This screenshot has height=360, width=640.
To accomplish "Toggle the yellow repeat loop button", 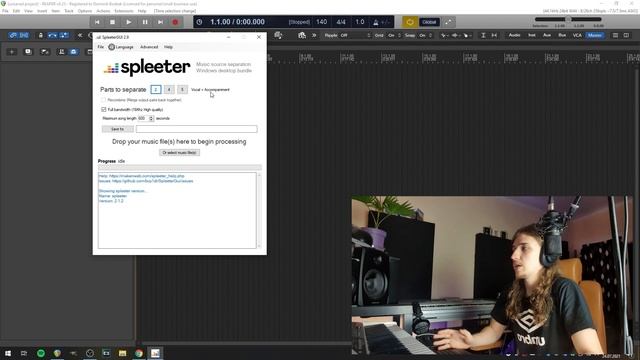I will pyautogui.click(x=410, y=22).
